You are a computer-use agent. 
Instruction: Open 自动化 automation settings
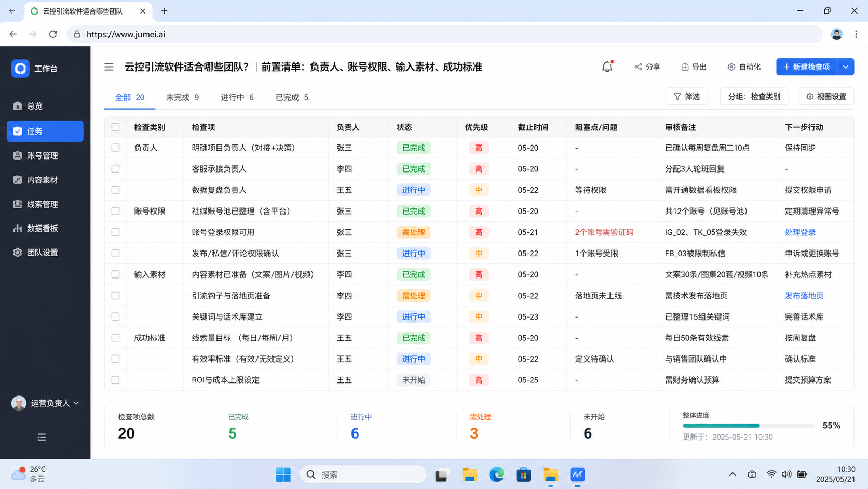point(744,67)
